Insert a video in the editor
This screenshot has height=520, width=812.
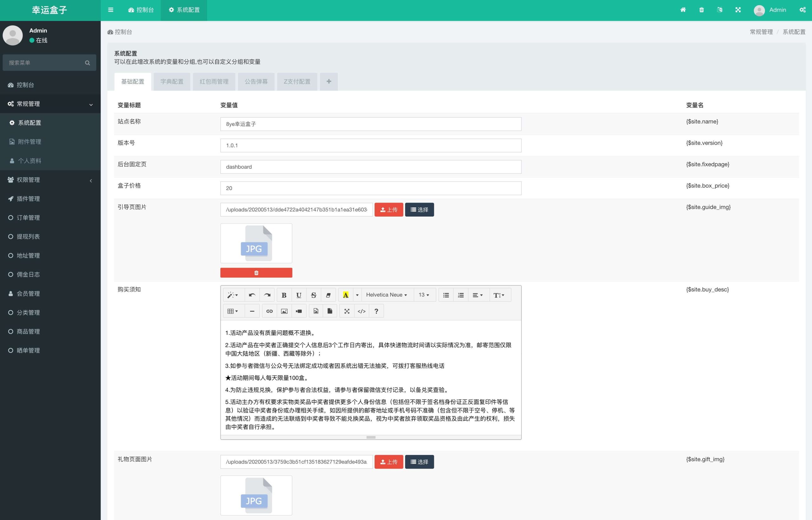[299, 311]
